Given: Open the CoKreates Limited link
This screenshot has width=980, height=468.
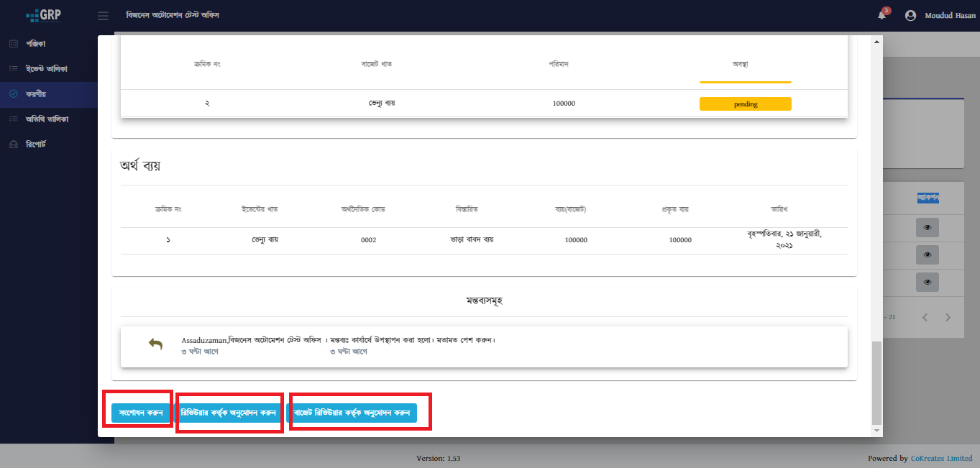Looking at the screenshot, I should tap(941, 458).
